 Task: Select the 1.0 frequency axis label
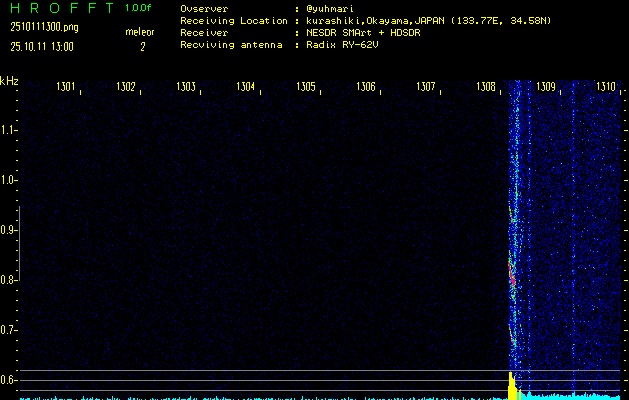9,180
